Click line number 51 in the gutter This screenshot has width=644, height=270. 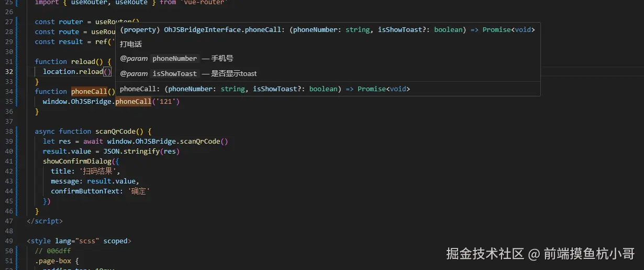tap(8, 261)
